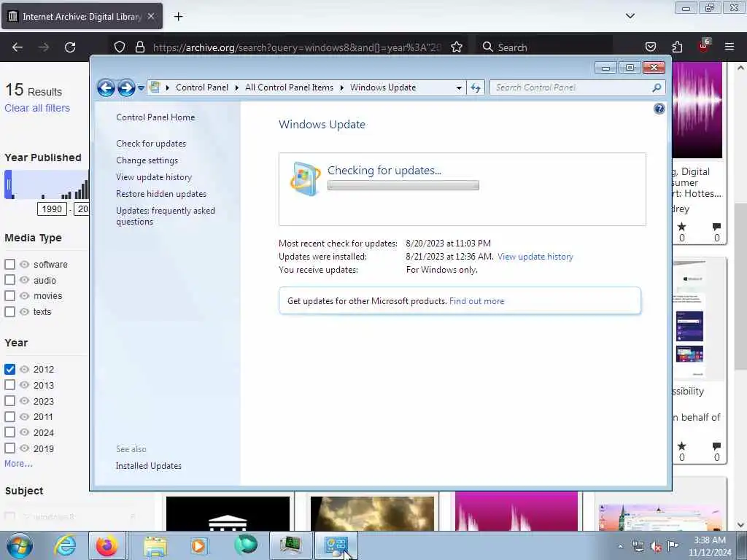
Task: Click View update history beside install date
Action: [535, 257]
